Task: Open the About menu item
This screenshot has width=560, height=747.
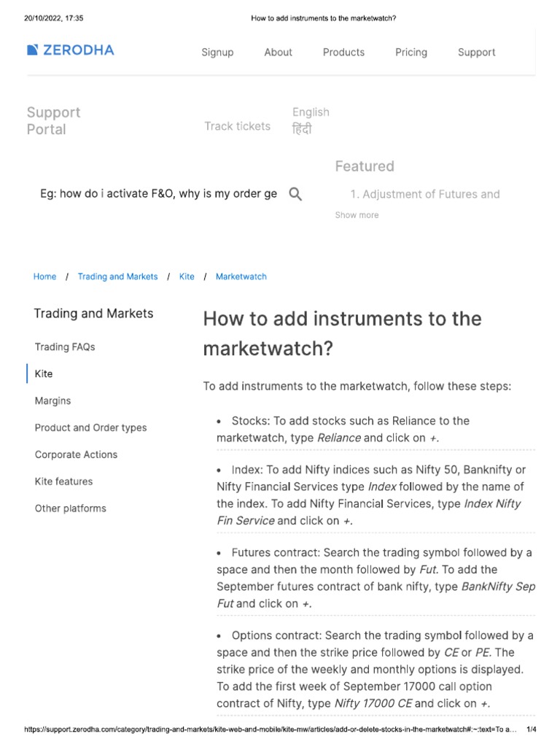Action: point(278,53)
